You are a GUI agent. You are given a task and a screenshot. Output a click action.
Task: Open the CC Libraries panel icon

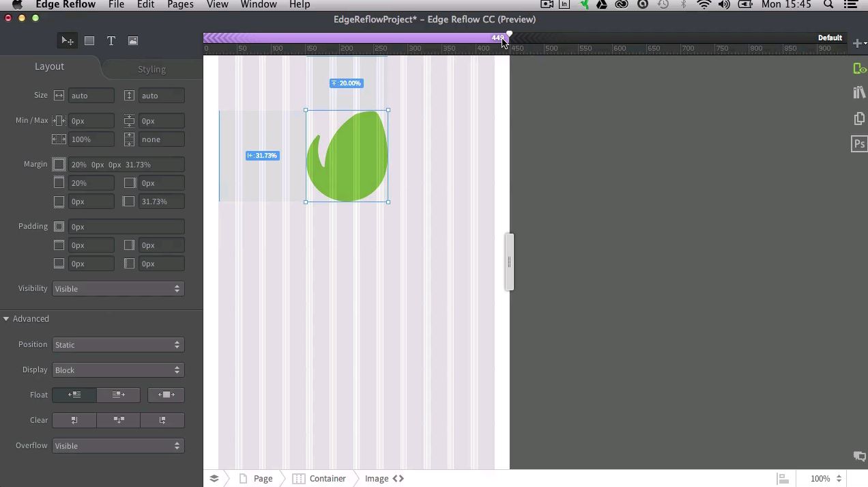point(859,92)
